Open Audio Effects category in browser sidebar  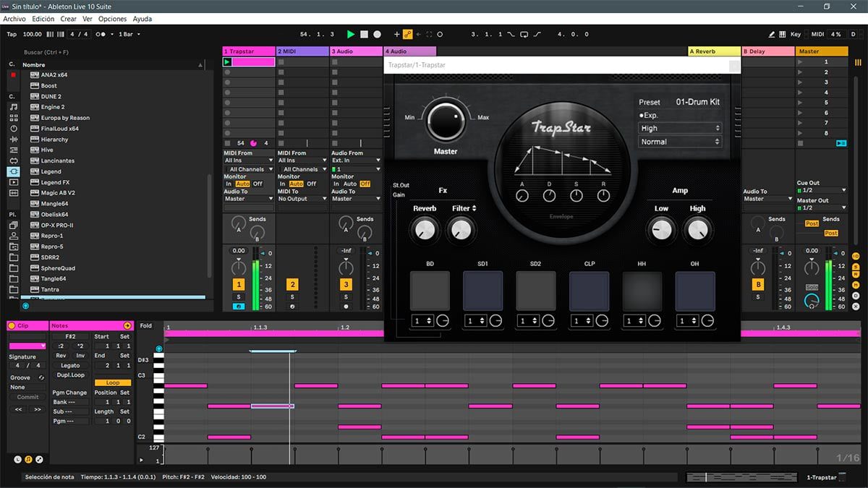[14, 140]
